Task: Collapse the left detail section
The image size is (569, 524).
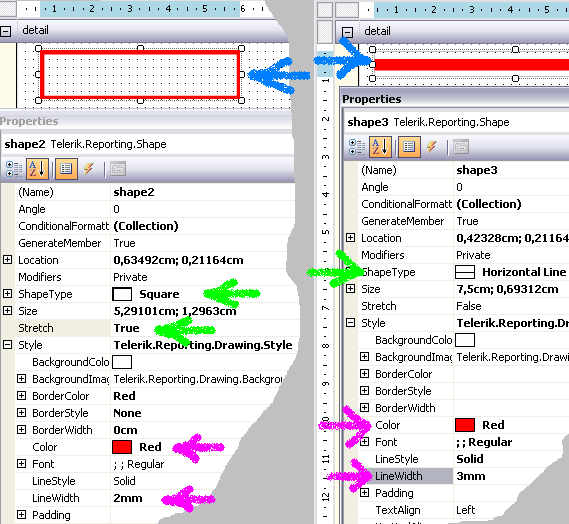Action: tap(5, 31)
